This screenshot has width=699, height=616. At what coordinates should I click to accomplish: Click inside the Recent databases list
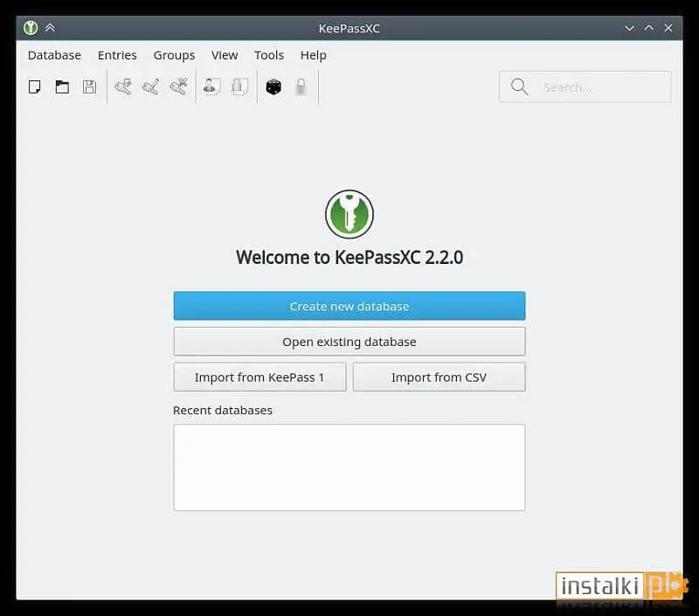pyautogui.click(x=349, y=467)
